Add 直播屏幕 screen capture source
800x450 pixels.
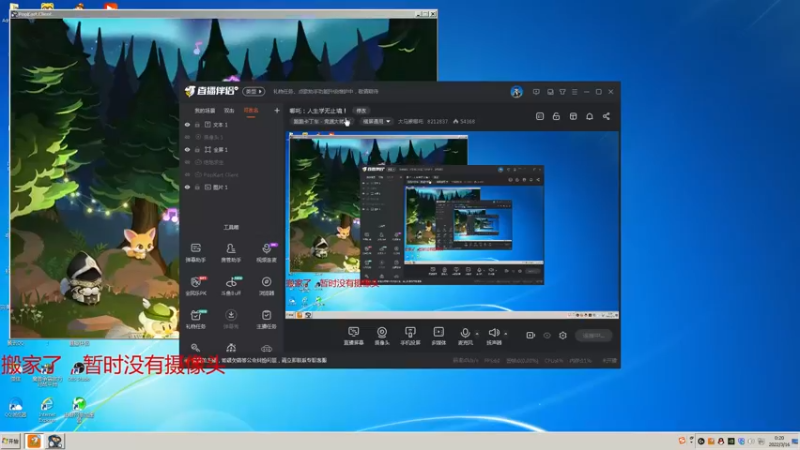pyautogui.click(x=353, y=336)
